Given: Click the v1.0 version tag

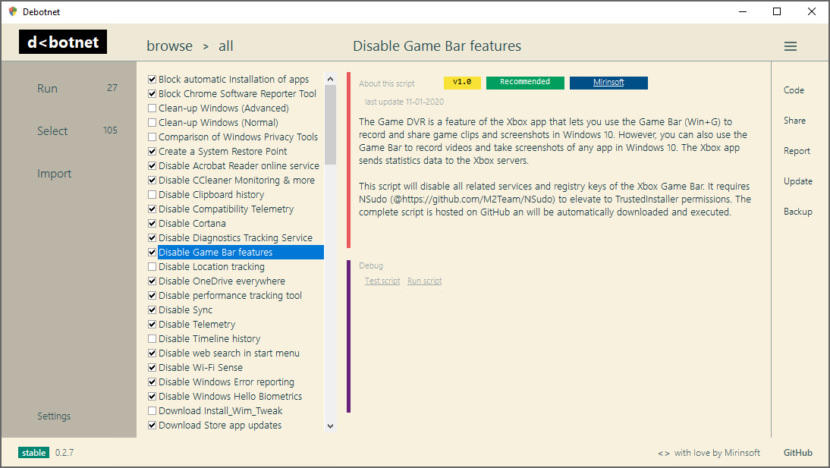Looking at the screenshot, I should (x=461, y=82).
